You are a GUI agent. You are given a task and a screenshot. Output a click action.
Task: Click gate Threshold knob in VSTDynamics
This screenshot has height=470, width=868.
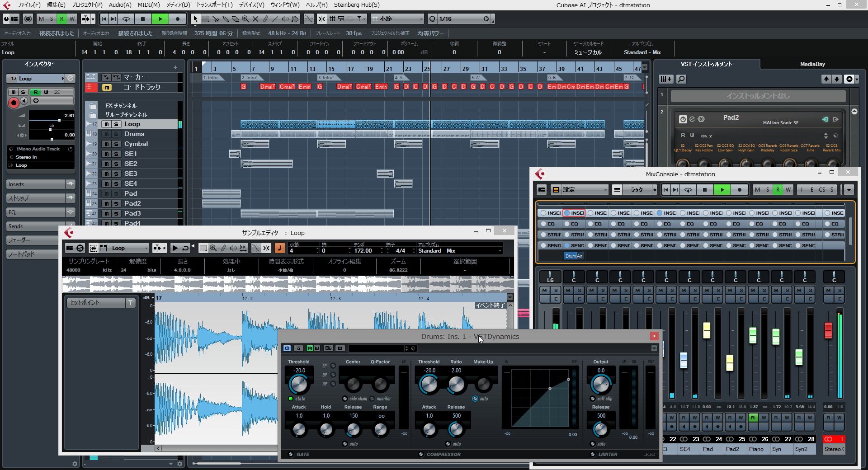click(299, 385)
